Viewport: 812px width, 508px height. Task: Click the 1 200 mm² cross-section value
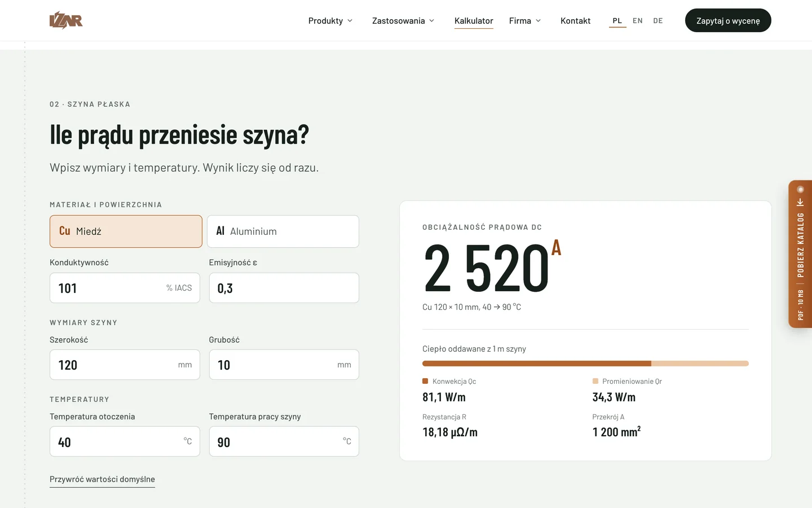pyautogui.click(x=616, y=432)
